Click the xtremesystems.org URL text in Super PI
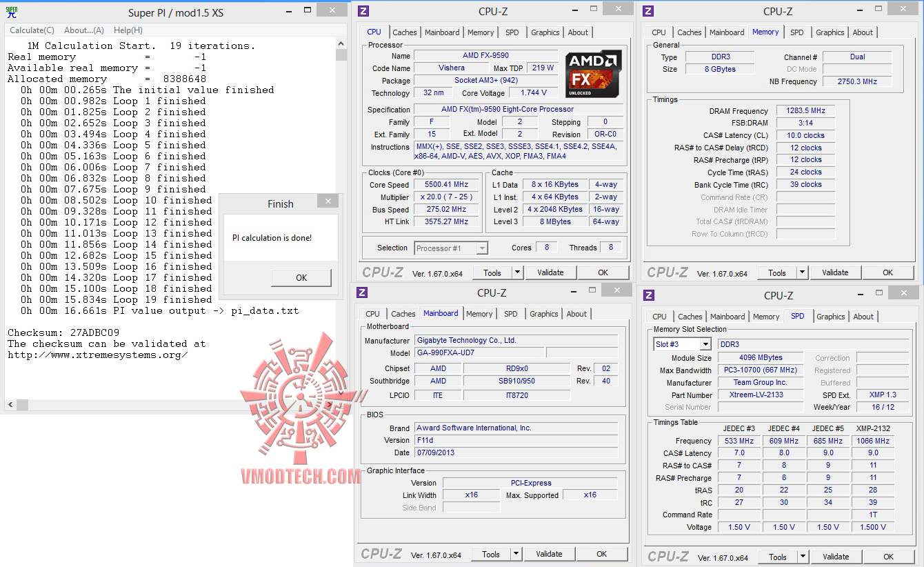 98,355
